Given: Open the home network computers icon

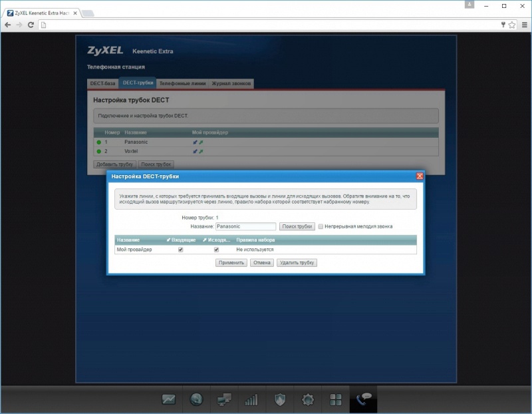Looking at the screenshot, I should pos(224,400).
